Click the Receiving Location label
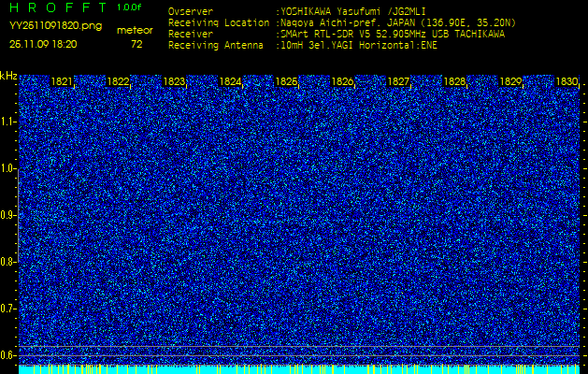588x374 pixels. pyautogui.click(x=219, y=22)
